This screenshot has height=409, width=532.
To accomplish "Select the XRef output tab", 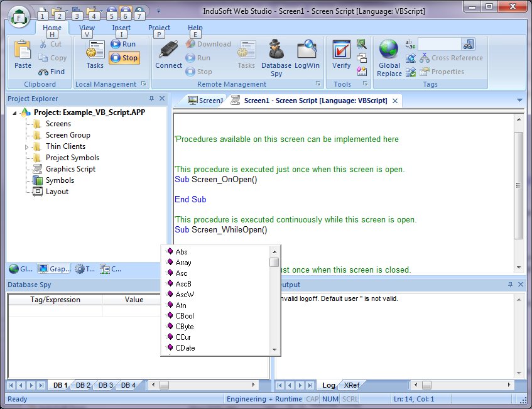I will click(352, 385).
